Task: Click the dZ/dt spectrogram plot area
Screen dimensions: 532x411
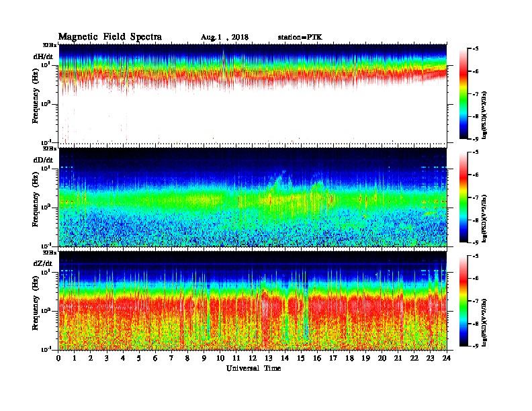Action: (253, 301)
